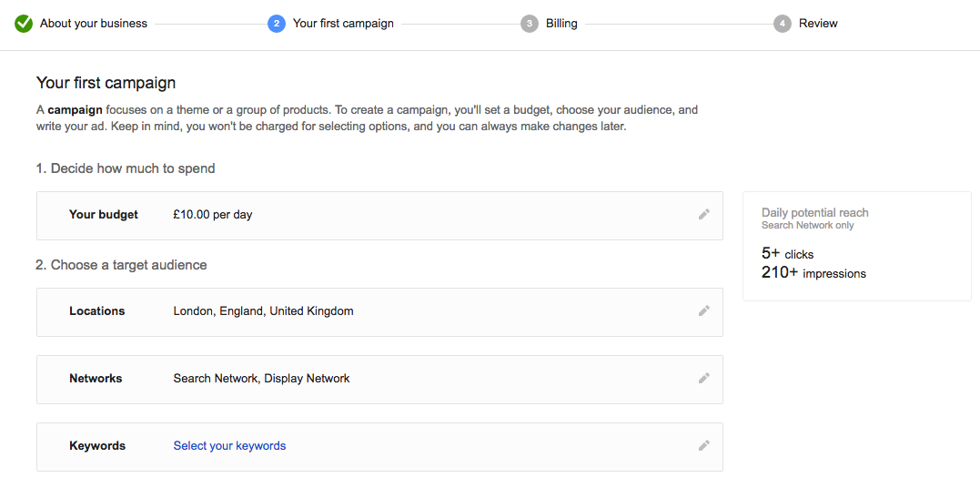This screenshot has height=478, width=980.
Task: Click the Search Network, Display Network value
Action: (x=261, y=379)
